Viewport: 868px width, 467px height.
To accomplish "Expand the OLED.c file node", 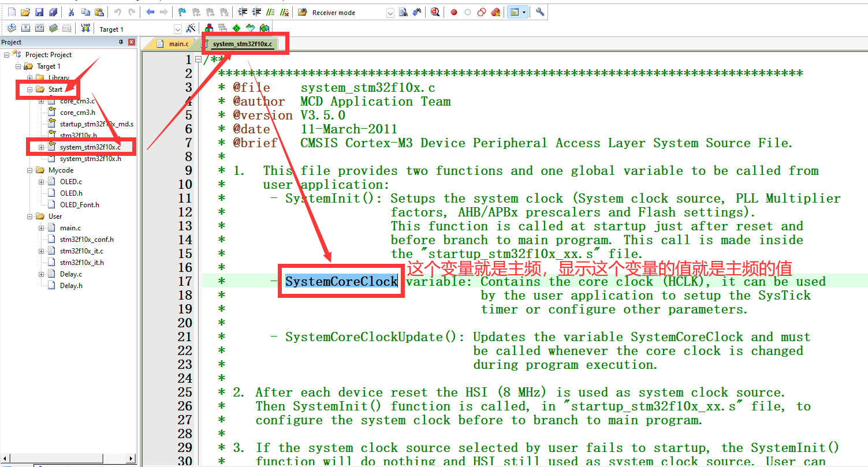I will pyautogui.click(x=42, y=182).
